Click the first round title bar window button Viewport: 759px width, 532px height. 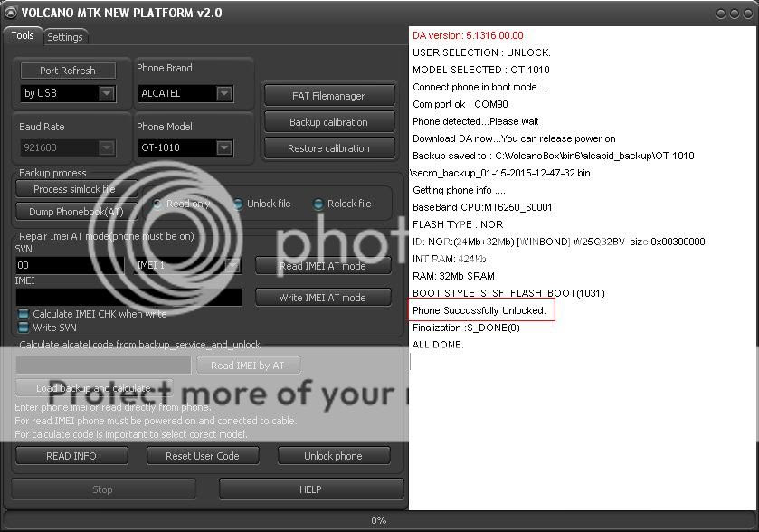tap(721, 14)
